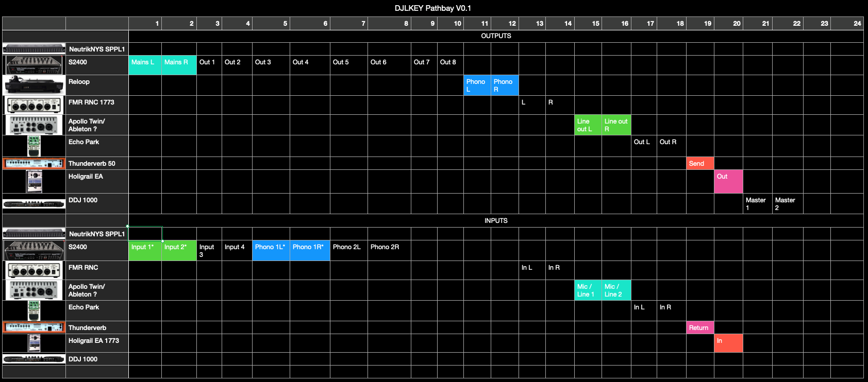
Task: Select the Line out L cell
Action: [588, 125]
